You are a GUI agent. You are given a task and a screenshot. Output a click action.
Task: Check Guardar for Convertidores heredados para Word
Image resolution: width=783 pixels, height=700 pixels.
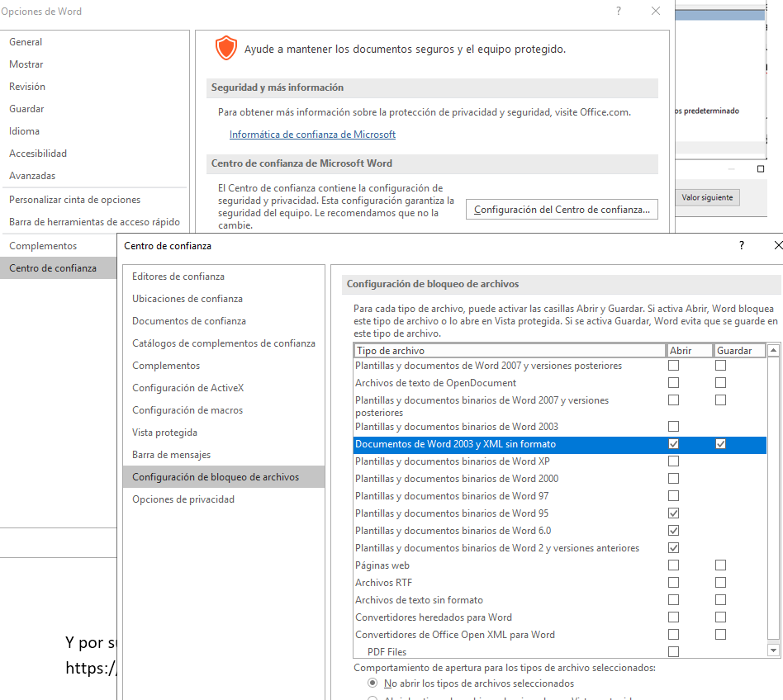[x=720, y=617]
